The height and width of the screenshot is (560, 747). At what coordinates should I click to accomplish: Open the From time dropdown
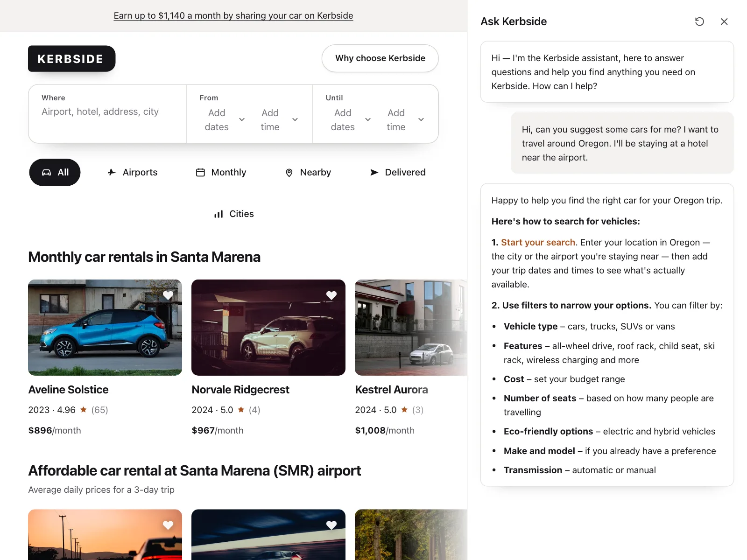coord(279,120)
